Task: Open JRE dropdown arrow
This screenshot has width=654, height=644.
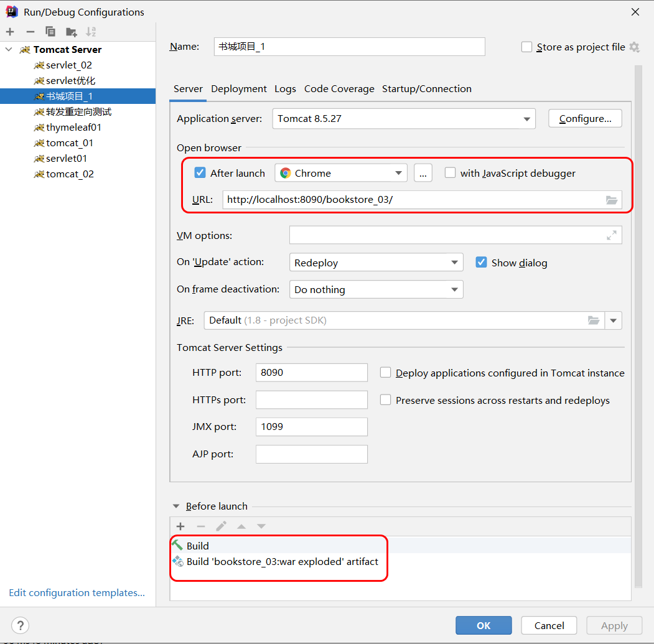Action: click(x=613, y=320)
